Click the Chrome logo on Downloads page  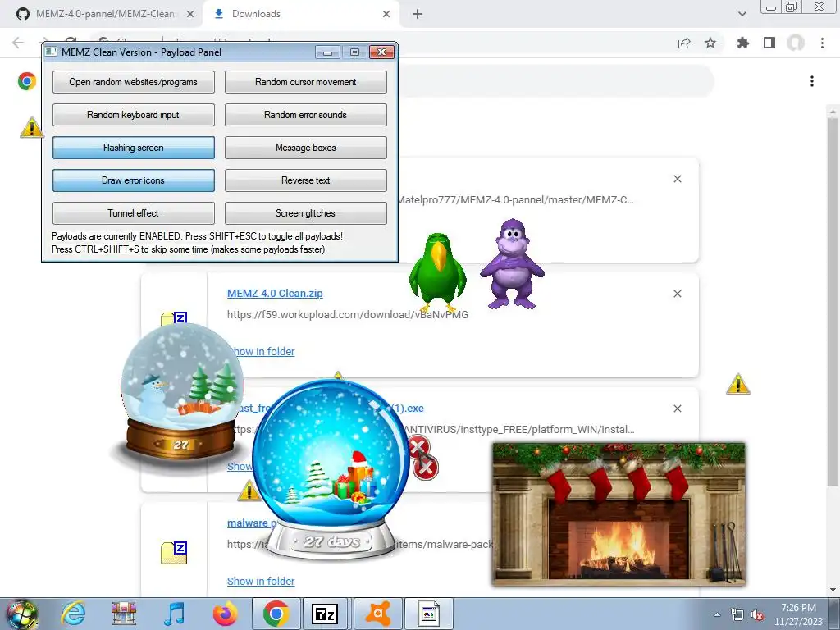pos(27,81)
